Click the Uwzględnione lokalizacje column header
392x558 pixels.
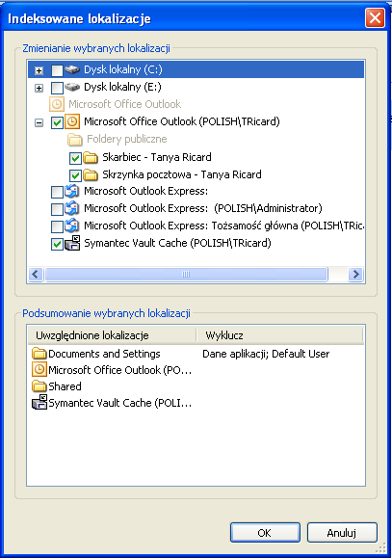tap(112, 335)
